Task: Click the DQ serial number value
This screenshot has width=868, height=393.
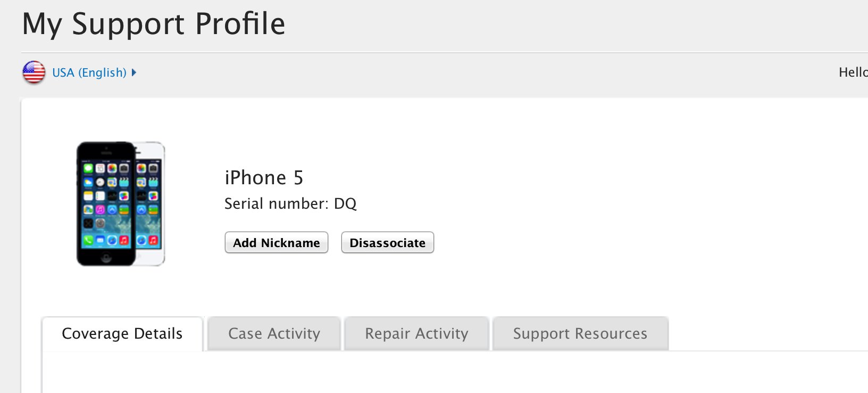Action: [x=345, y=204]
